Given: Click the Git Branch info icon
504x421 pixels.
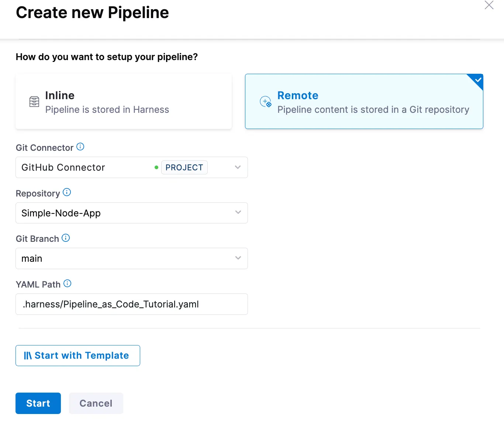Looking at the screenshot, I should coord(66,238).
